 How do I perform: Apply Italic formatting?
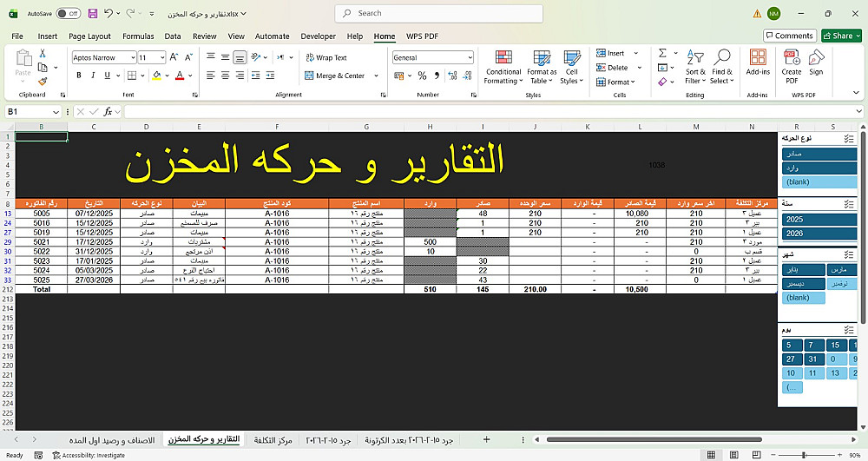[93, 76]
